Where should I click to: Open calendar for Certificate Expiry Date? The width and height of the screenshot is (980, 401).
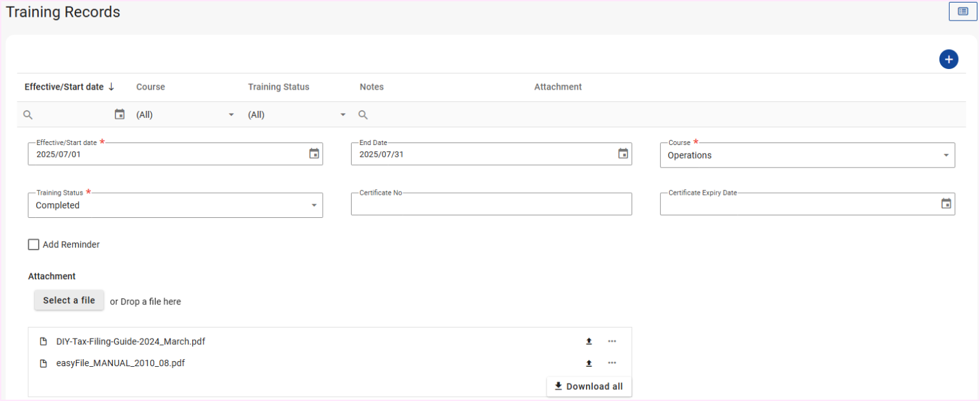point(946,204)
